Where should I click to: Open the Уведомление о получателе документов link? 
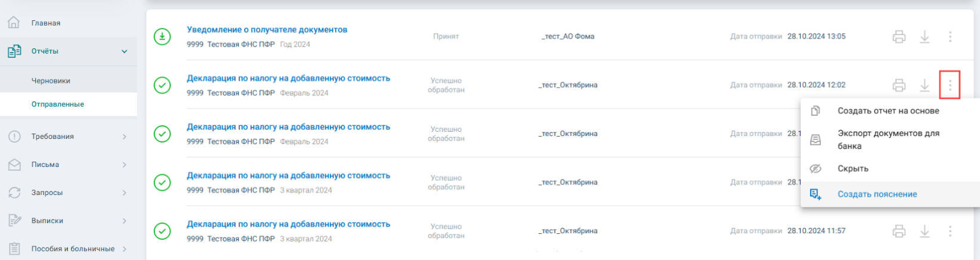click(267, 30)
